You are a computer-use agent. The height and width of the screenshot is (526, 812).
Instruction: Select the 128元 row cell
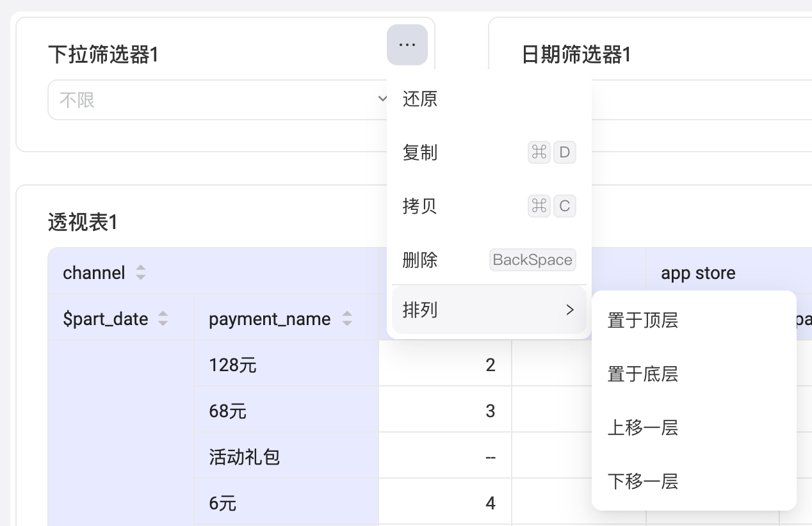pos(286,365)
